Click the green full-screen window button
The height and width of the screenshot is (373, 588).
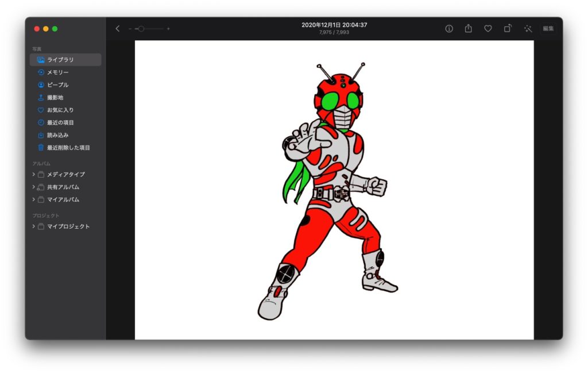(55, 29)
